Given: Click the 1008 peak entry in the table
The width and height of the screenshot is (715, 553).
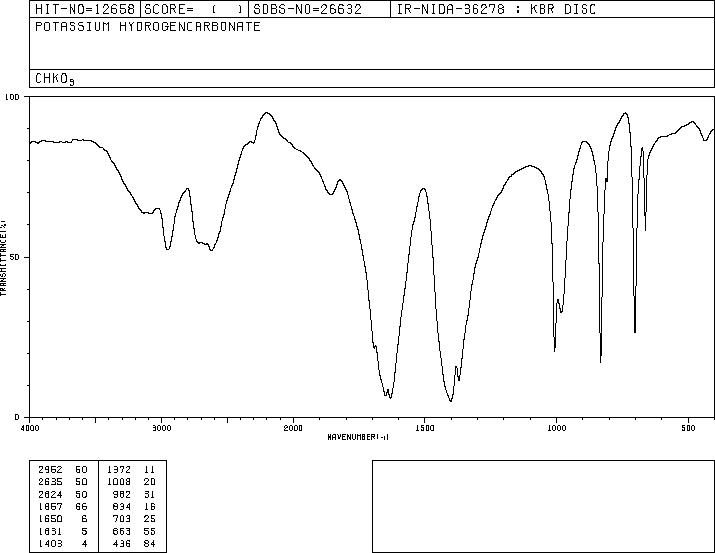Looking at the screenshot, I should pos(119,482).
